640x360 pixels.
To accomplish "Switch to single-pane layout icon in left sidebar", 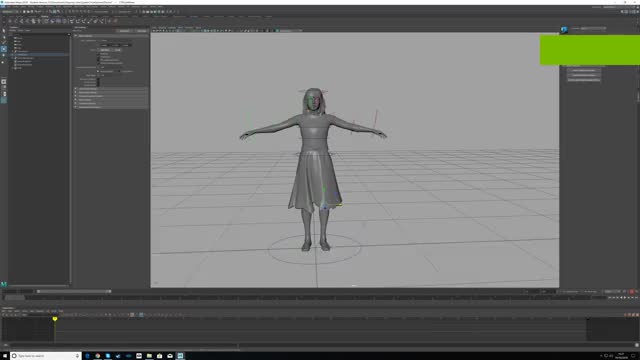I will (x=4, y=82).
